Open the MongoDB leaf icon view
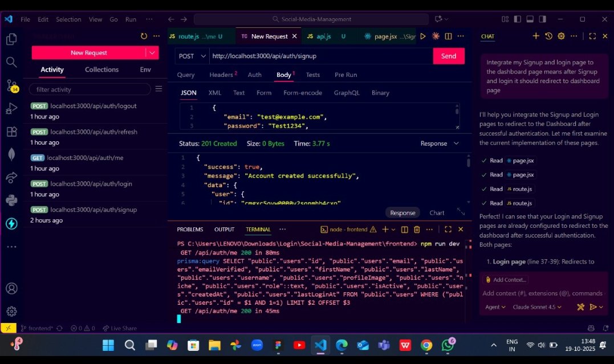Viewport: 614px width, 364px height. pyautogui.click(x=12, y=154)
